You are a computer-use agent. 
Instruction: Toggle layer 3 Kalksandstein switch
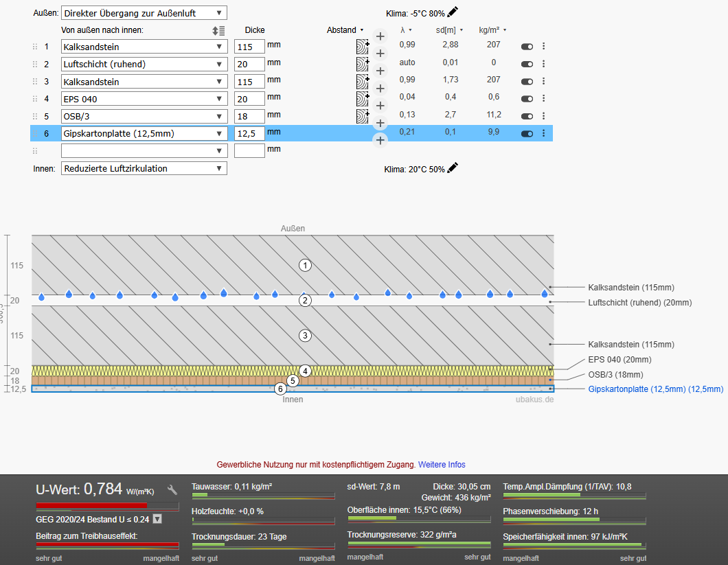point(527,81)
